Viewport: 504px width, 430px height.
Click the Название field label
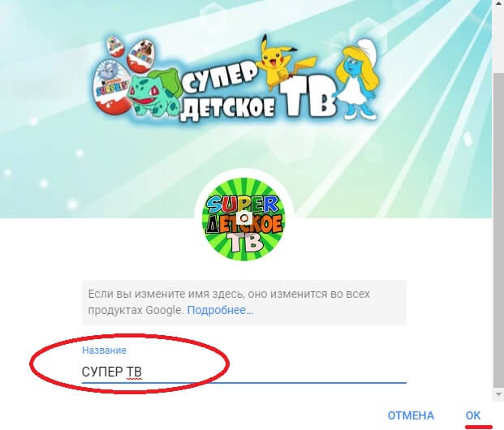coord(104,350)
